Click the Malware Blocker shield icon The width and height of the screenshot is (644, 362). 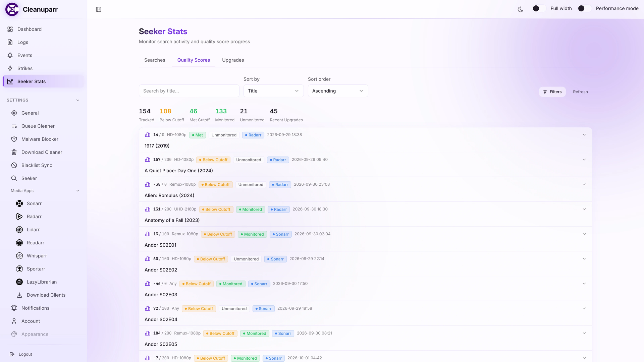[x=14, y=139]
